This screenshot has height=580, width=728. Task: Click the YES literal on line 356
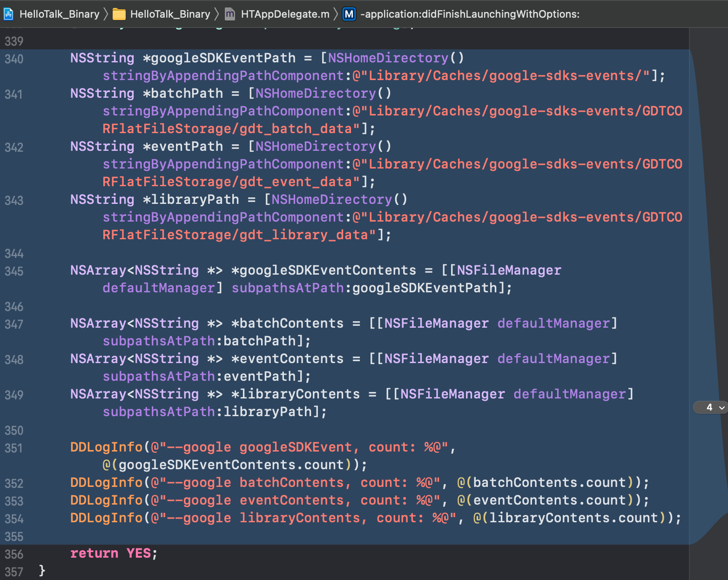[x=138, y=553]
